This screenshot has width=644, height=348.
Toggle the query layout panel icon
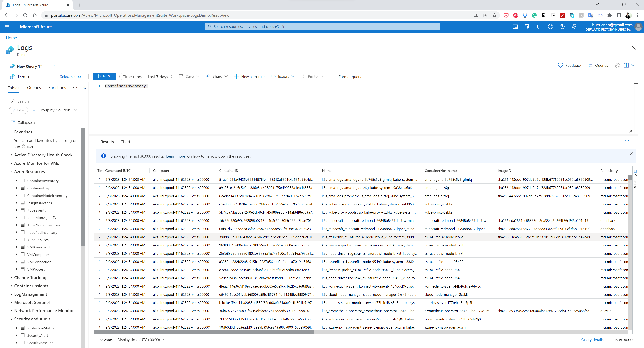click(x=626, y=65)
